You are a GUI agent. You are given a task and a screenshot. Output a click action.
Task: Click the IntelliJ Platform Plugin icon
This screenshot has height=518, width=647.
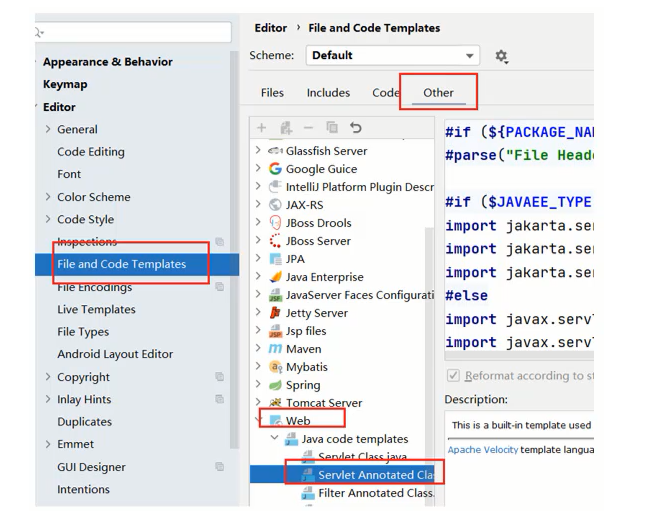click(275, 187)
